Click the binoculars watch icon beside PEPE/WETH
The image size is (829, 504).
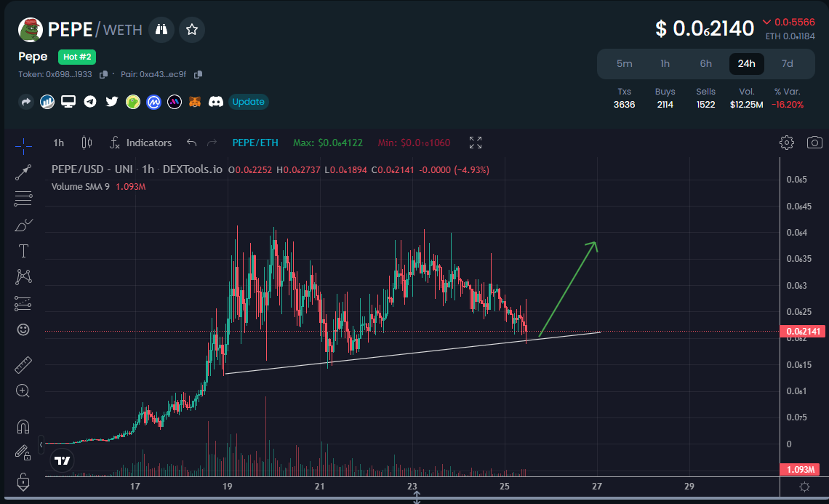(x=161, y=30)
